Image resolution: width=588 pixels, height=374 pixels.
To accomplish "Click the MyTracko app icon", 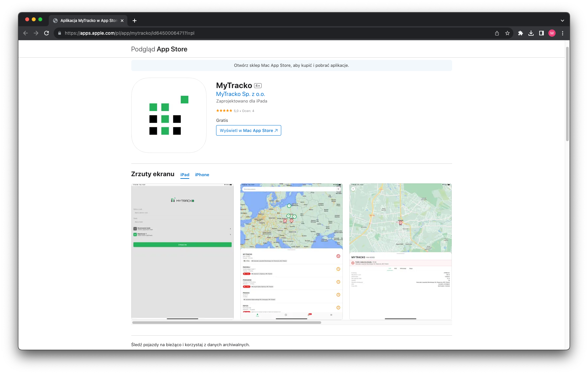I will 169,115.
